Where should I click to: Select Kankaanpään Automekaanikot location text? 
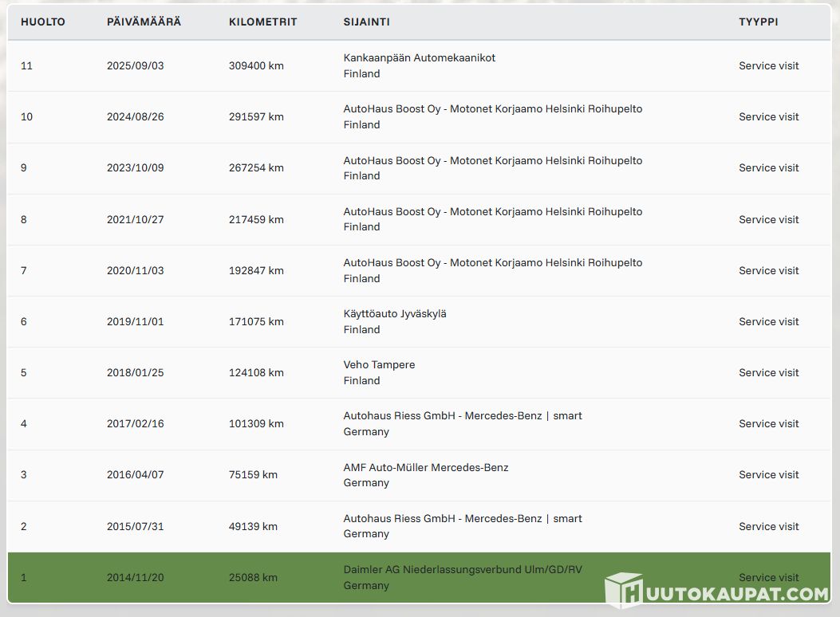coord(419,58)
